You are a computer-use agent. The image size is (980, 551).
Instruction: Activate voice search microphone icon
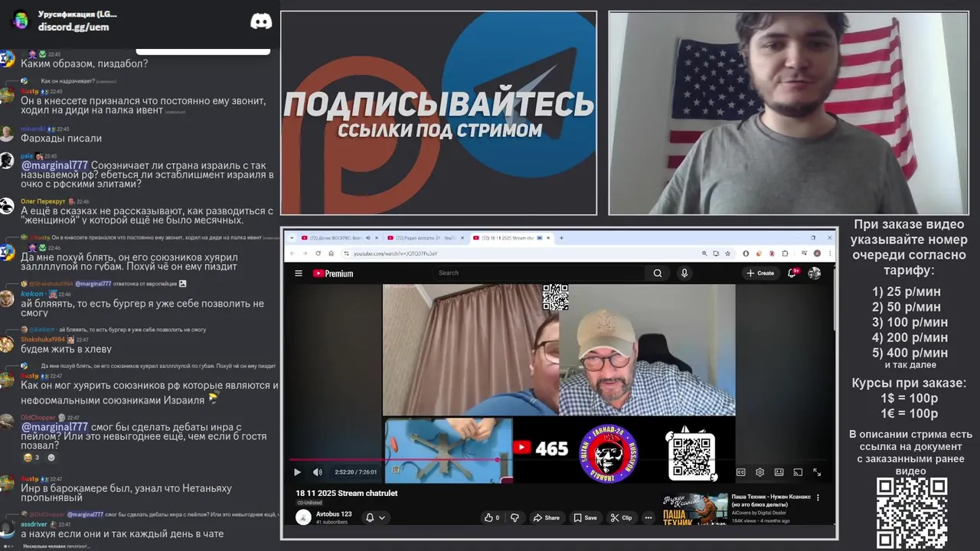pyautogui.click(x=684, y=273)
